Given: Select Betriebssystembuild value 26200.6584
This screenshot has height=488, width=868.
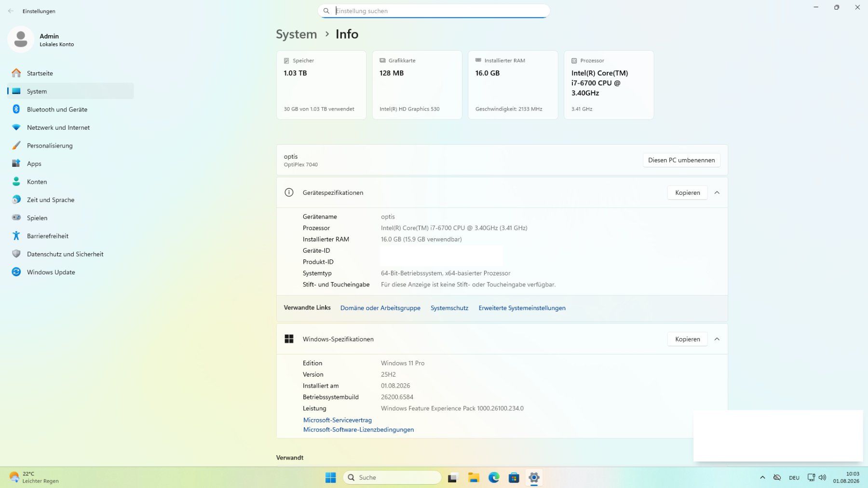Looking at the screenshot, I should [x=397, y=397].
